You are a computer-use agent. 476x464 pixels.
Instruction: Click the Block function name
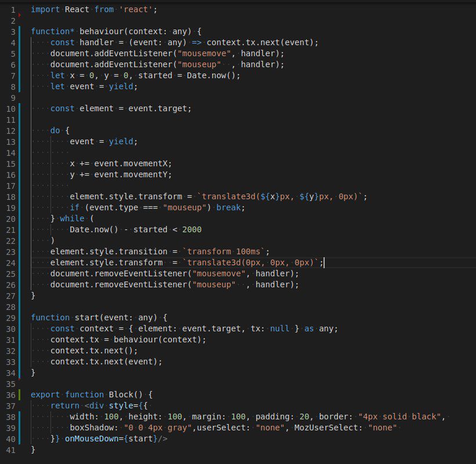point(121,395)
